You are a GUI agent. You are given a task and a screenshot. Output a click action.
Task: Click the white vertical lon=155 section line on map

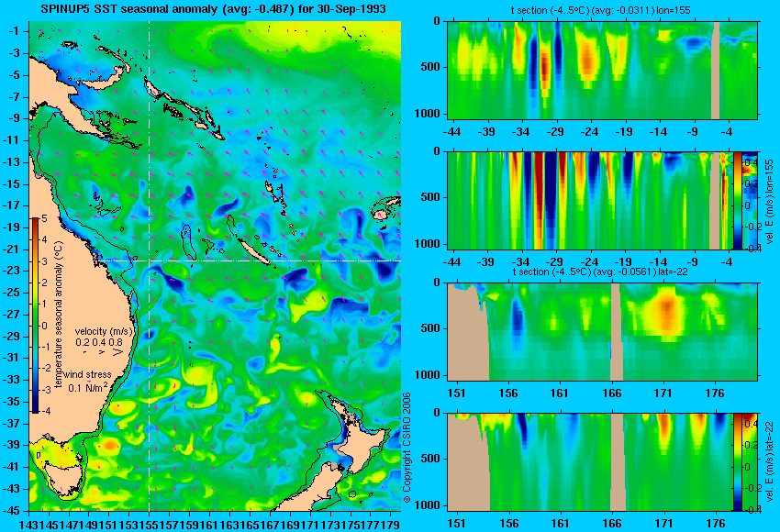click(x=149, y=266)
